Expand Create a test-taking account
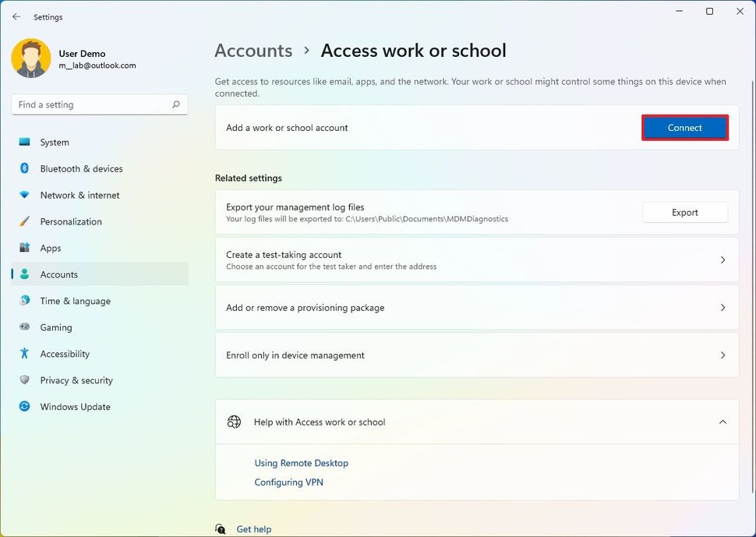 click(722, 260)
